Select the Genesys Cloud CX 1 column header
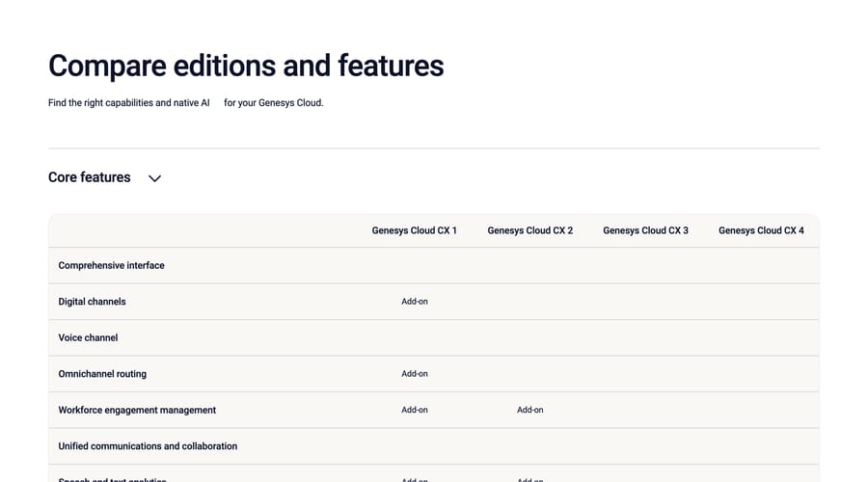Screen dimensions: 868x482 tap(414, 230)
